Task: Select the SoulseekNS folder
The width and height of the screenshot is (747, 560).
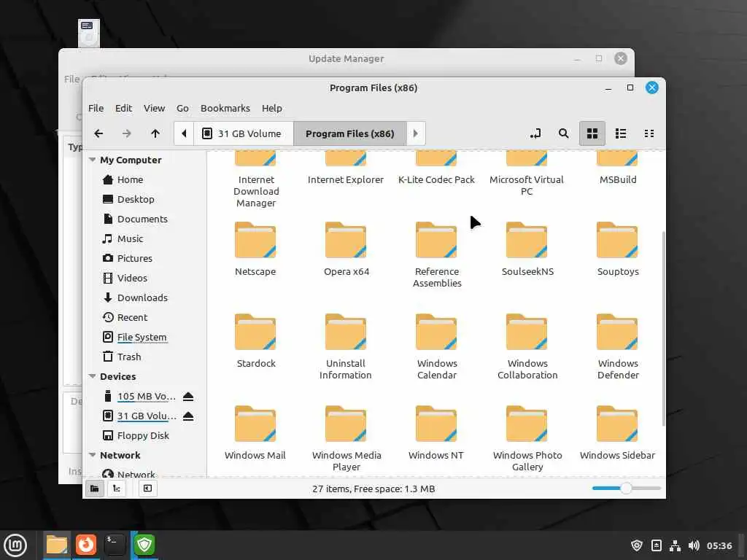Action: coord(527,249)
